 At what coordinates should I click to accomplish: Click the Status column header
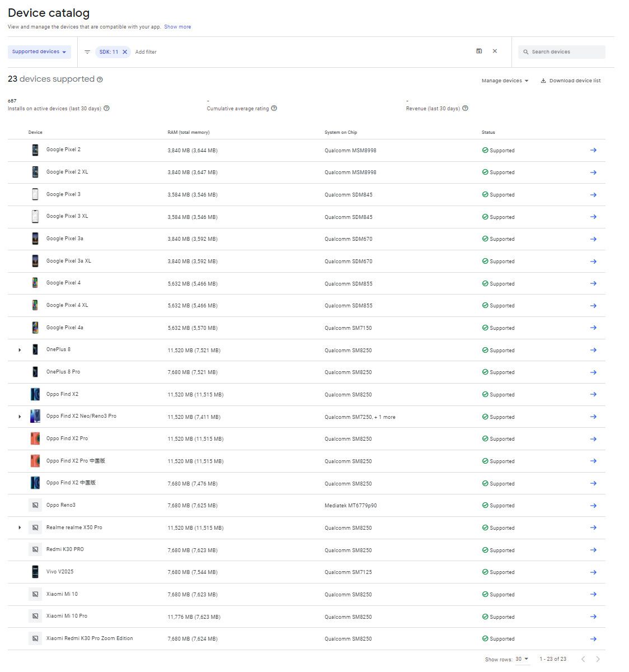pos(488,132)
